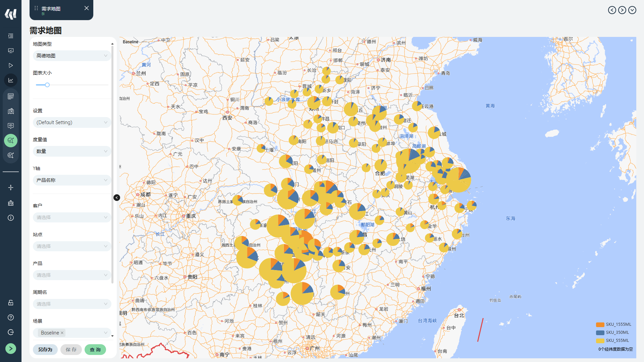
Task: Click the 保存 button
Action: [x=71, y=350]
